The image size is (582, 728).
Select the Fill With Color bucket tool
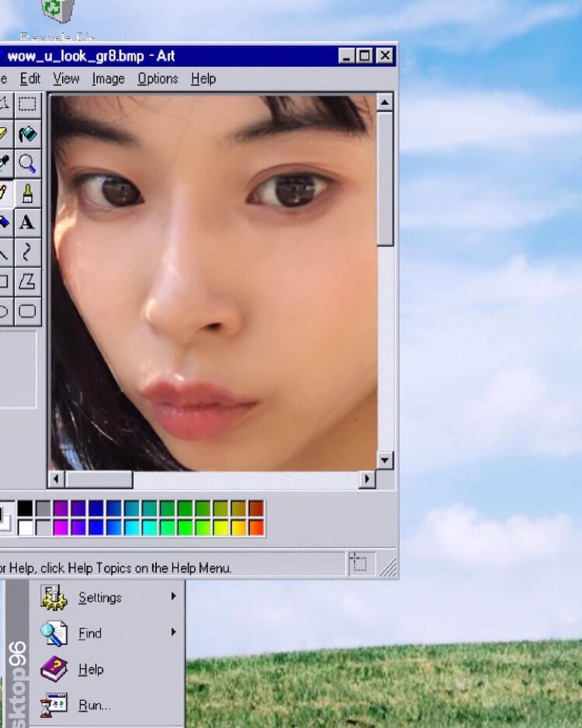pyautogui.click(x=27, y=134)
